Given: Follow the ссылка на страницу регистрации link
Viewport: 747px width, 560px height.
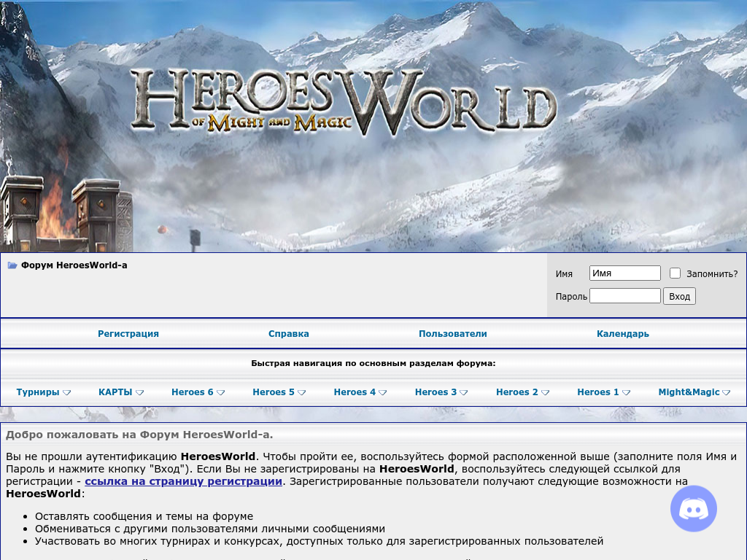Looking at the screenshot, I should click(183, 481).
